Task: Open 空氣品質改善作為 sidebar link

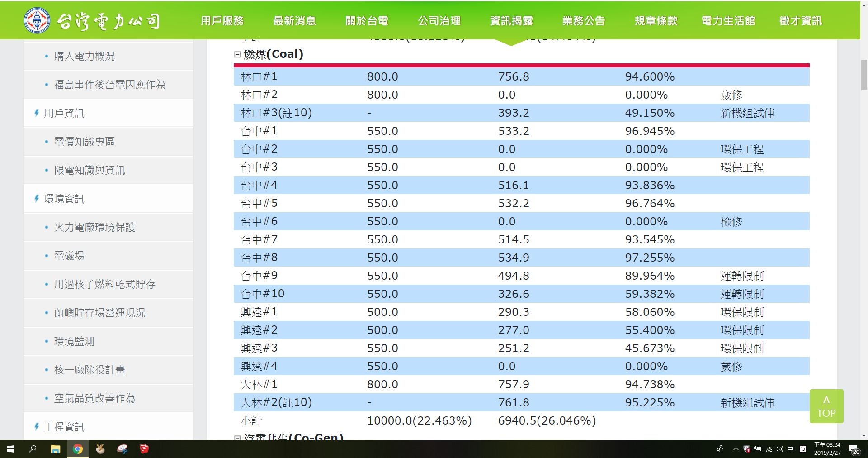Action: 94,398
